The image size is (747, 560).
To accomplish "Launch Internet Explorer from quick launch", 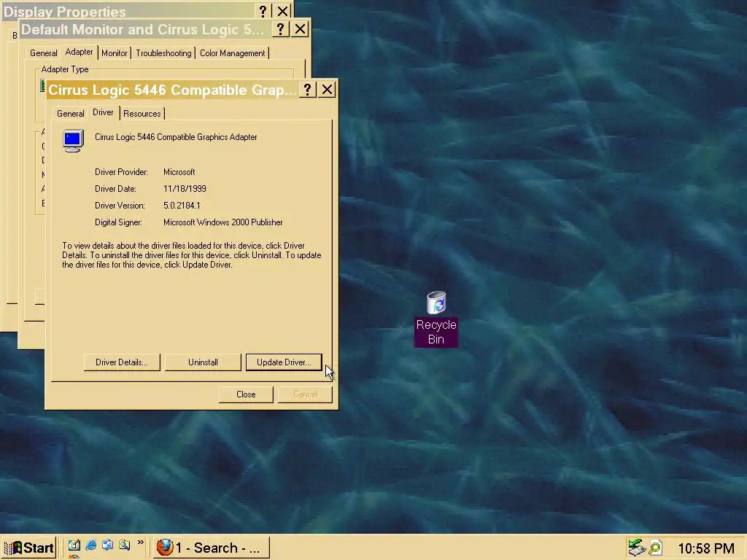I will click(90, 545).
